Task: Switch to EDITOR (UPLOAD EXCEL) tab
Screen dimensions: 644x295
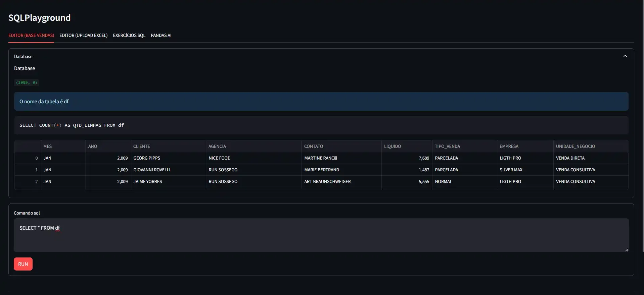Action: [83, 35]
